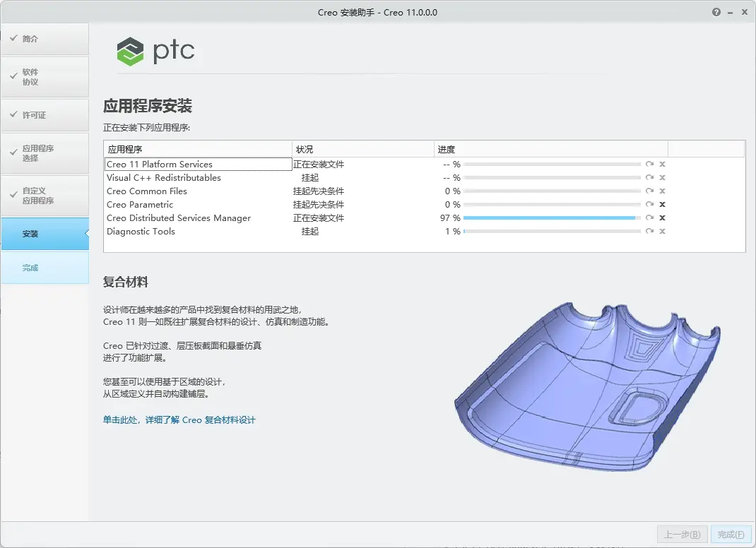Select the 完成 step in sidebar
756x548 pixels.
click(45, 268)
